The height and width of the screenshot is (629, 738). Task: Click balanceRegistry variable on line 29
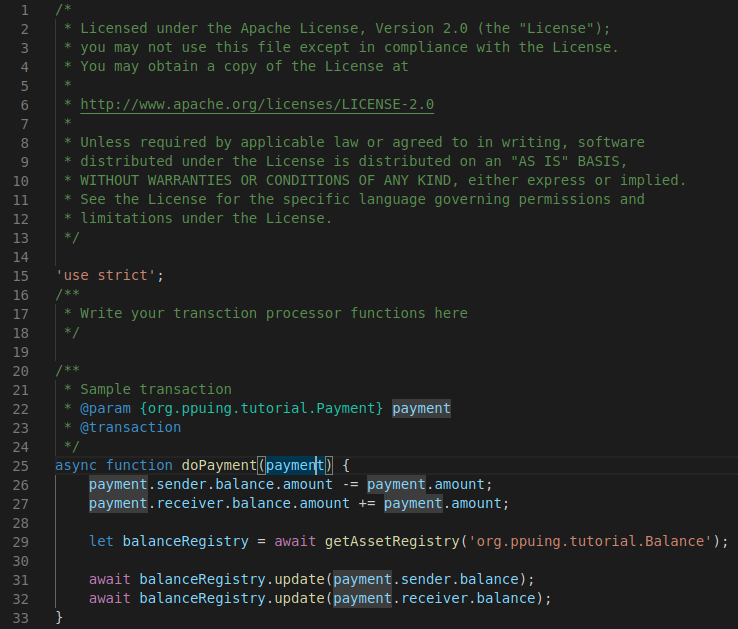[x=185, y=541]
